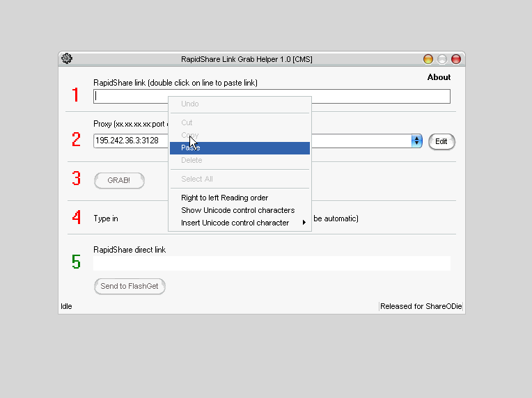Click the gear icon in the title bar

tap(67, 58)
